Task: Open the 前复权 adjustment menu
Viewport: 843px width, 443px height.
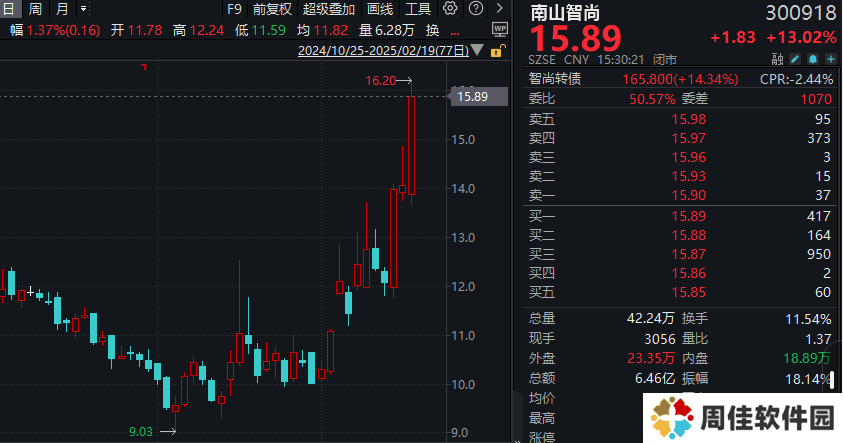Action: 272,9
